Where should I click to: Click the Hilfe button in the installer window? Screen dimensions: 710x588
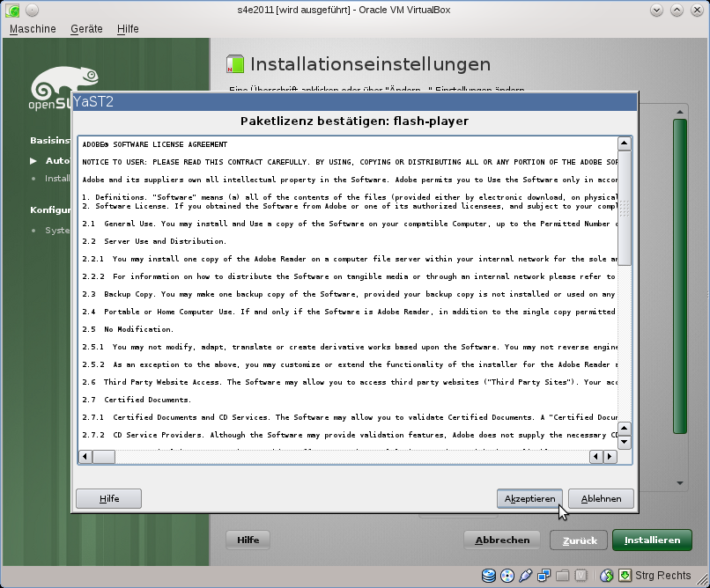point(248,540)
